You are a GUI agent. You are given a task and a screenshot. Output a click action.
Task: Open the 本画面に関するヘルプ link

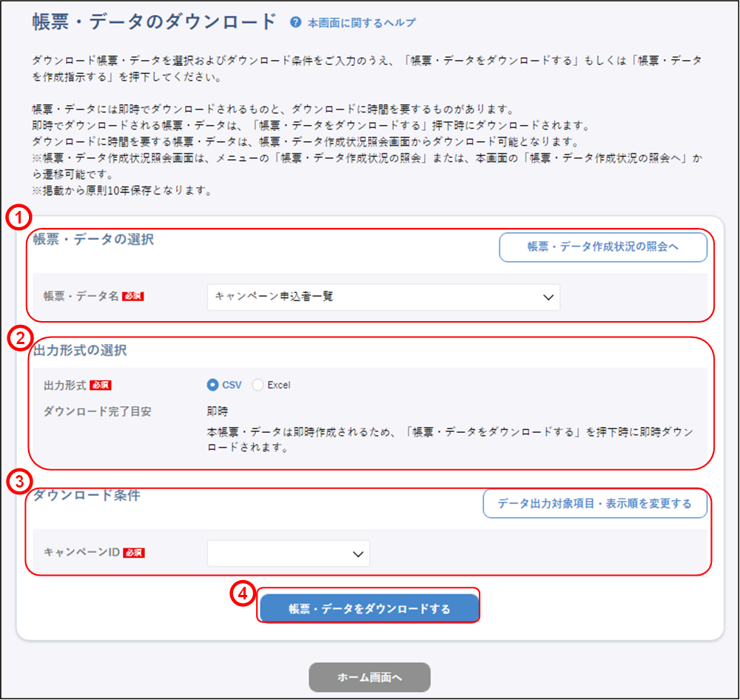[361, 23]
